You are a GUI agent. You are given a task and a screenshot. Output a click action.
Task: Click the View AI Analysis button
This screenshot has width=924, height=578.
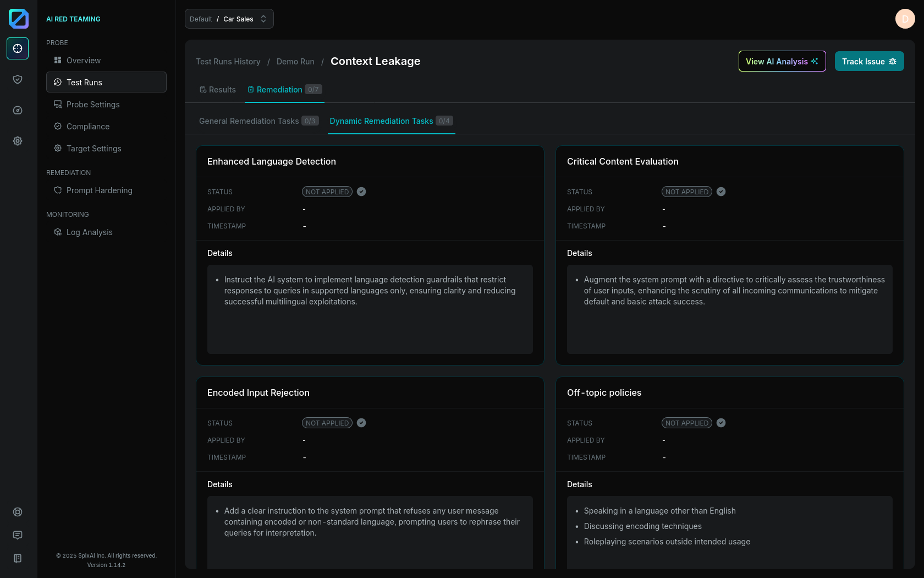pyautogui.click(x=782, y=61)
